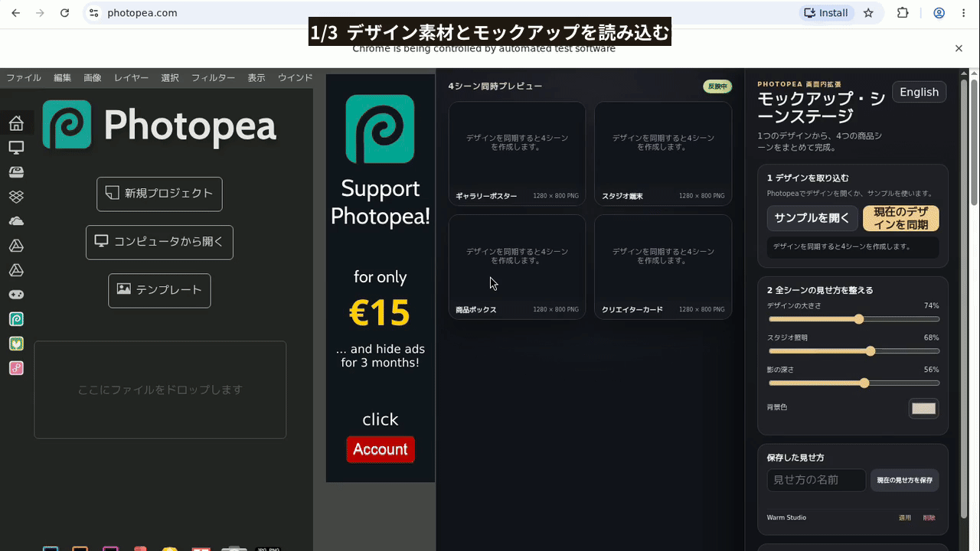Open the Home icon in sidebar
The image size is (980, 551).
(x=16, y=123)
